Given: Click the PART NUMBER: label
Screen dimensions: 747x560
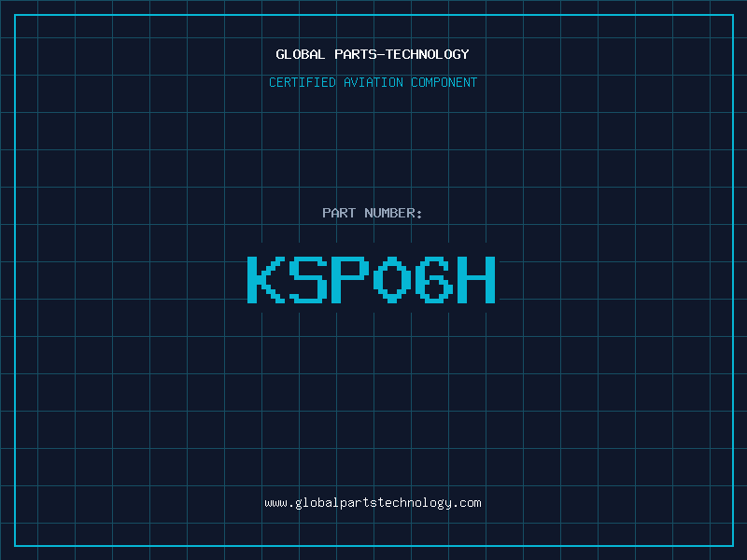Looking at the screenshot, I should pos(372,213).
